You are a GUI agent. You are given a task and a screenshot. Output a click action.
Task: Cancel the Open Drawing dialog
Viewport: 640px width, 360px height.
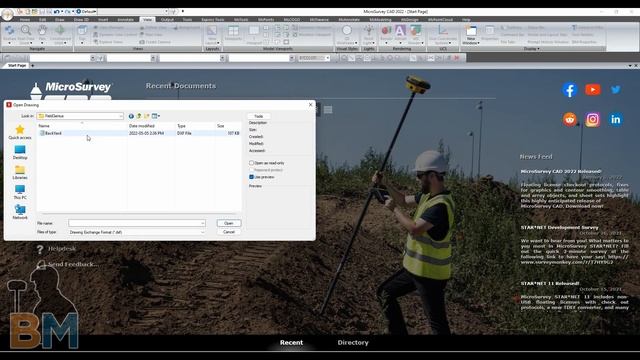coord(229,232)
